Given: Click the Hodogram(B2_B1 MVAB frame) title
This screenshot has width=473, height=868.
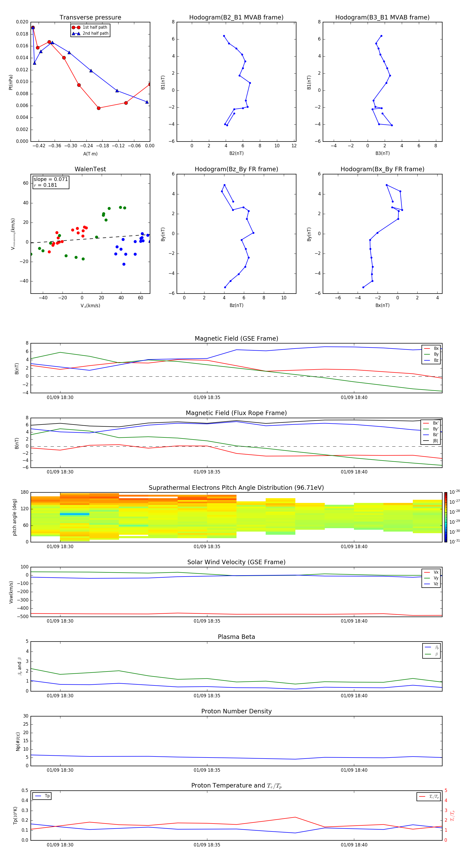Looking at the screenshot, I should coord(236,18).
